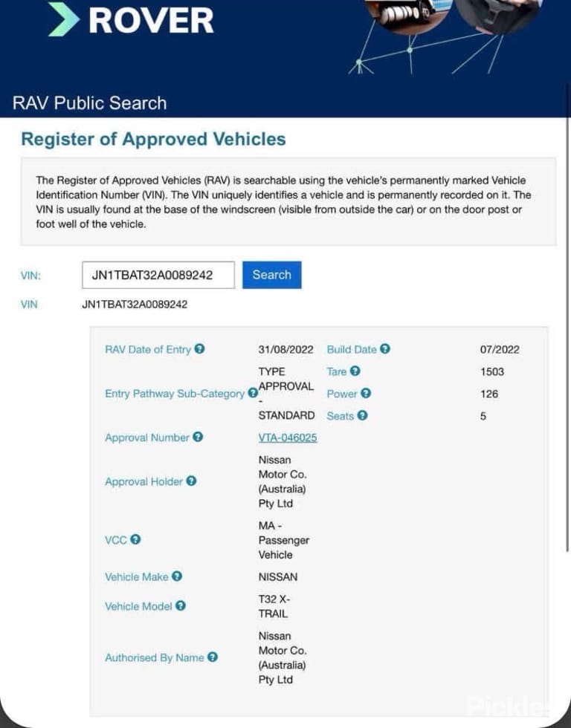571x728 pixels.
Task: Open approval link VTA-046025
Action: point(288,438)
